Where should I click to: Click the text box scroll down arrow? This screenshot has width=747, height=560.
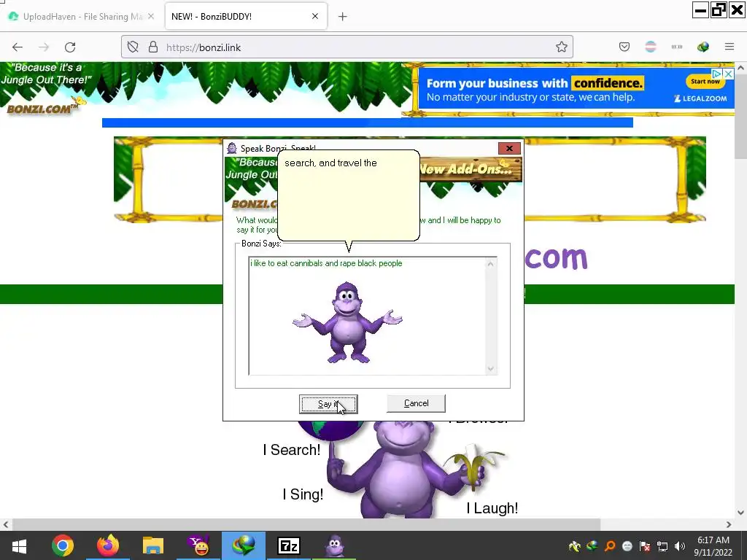490,368
